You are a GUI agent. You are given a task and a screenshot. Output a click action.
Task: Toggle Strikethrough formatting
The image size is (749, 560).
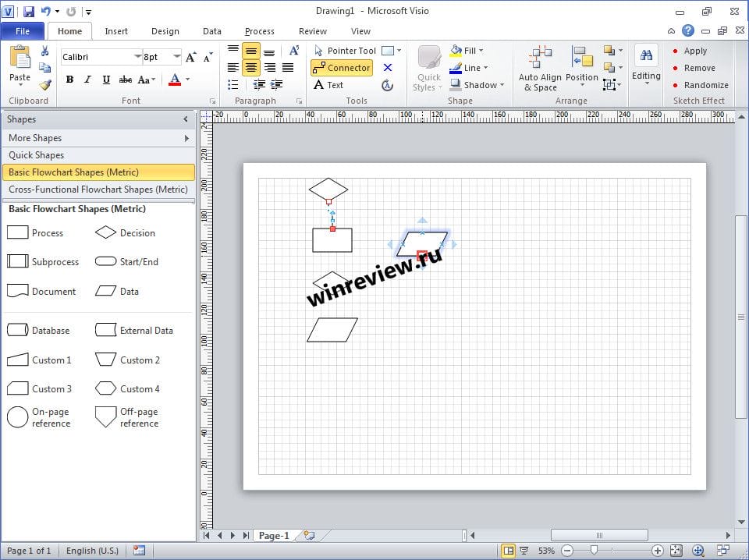(125, 80)
